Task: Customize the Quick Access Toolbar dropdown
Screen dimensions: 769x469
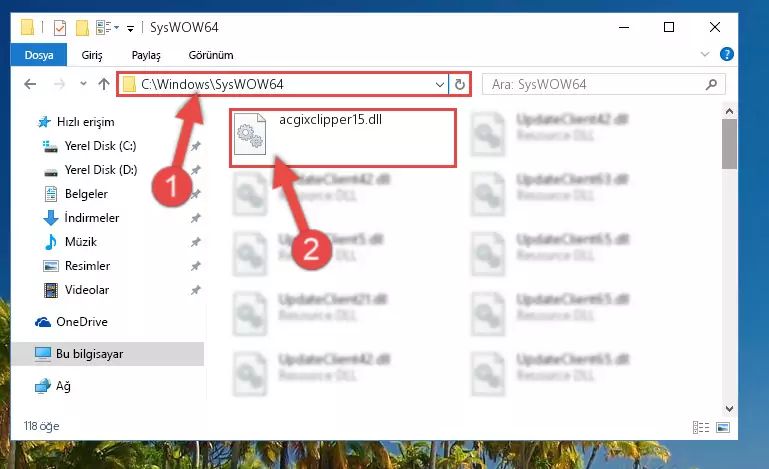Action: 130,28
